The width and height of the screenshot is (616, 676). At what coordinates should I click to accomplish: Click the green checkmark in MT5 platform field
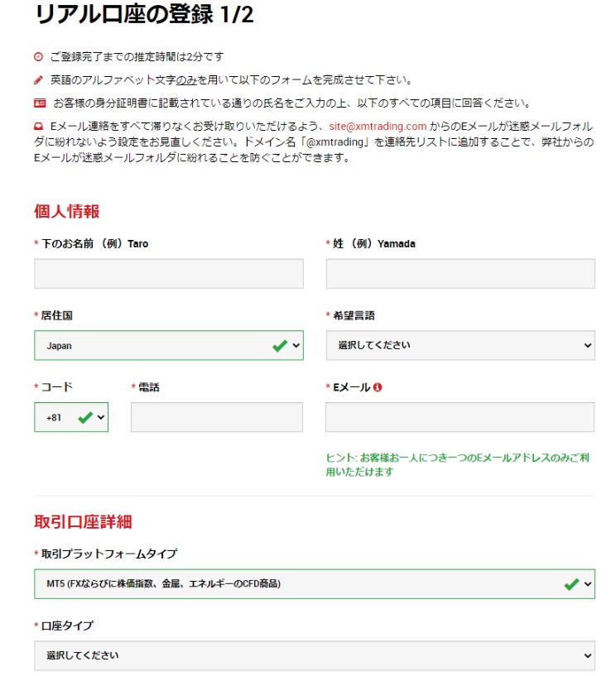[x=571, y=584]
